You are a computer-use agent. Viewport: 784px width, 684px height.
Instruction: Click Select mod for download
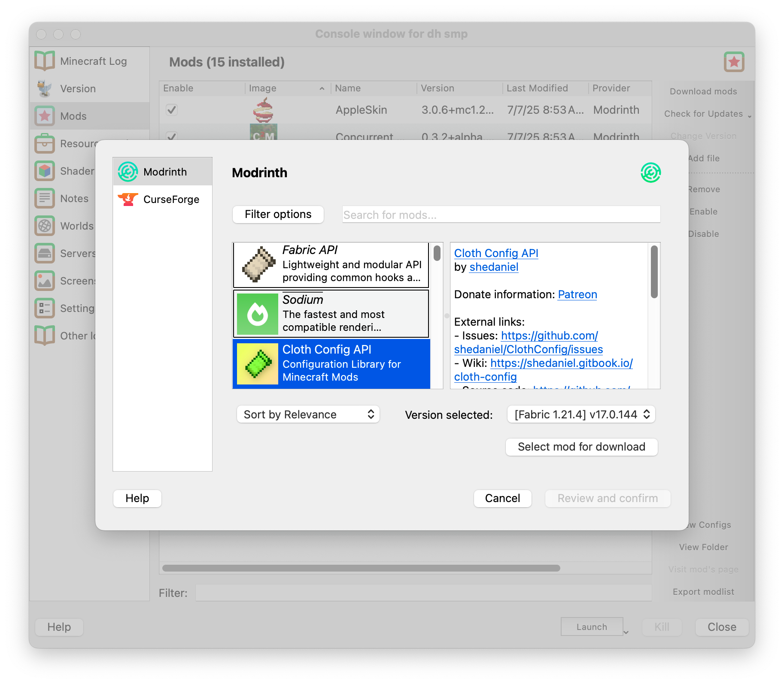coord(582,447)
